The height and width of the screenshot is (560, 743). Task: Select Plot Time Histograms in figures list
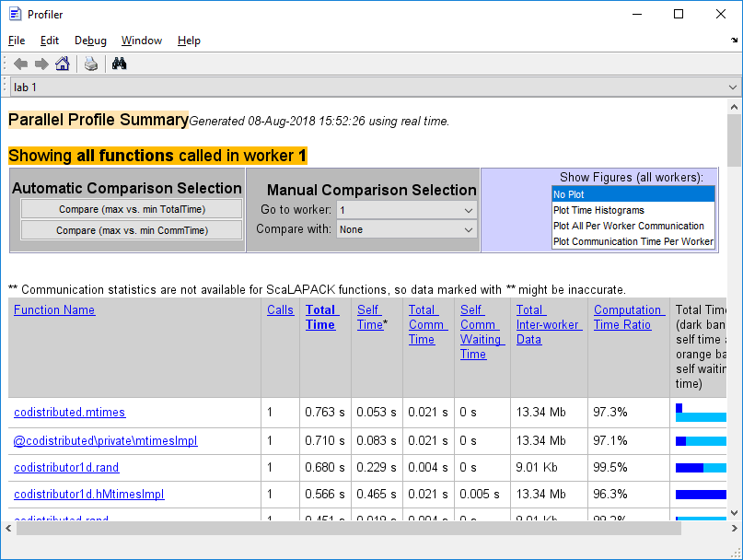tap(598, 211)
